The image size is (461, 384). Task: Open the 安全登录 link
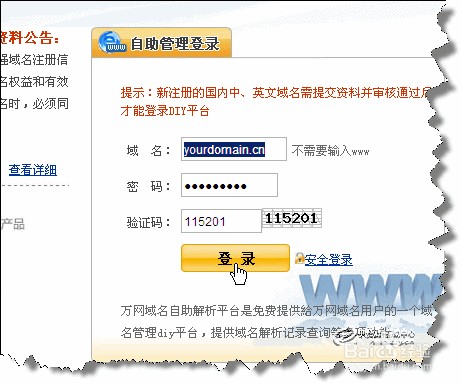pos(328,260)
